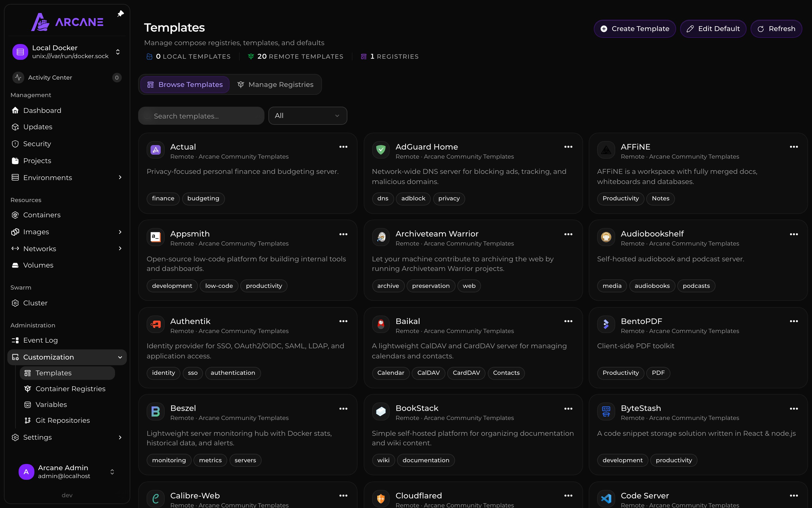Screen dimensions: 812x508
Task: Click the BookStack template icon
Action: click(381, 411)
